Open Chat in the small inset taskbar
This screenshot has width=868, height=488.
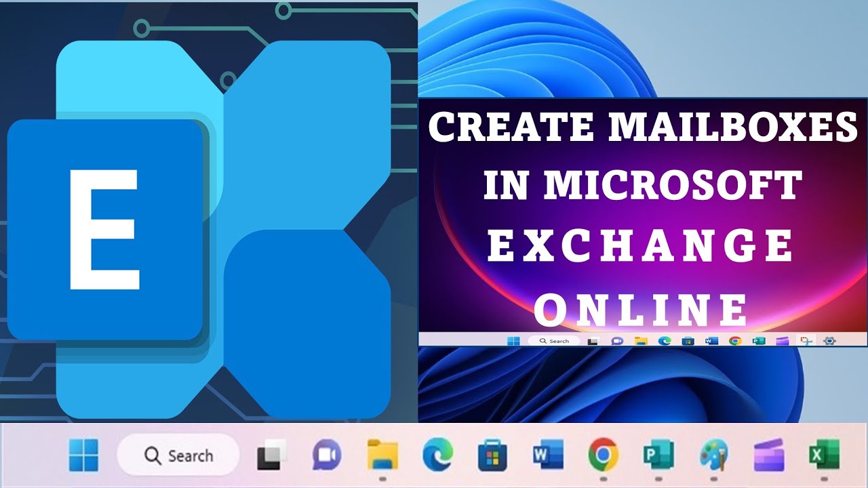[617, 341]
